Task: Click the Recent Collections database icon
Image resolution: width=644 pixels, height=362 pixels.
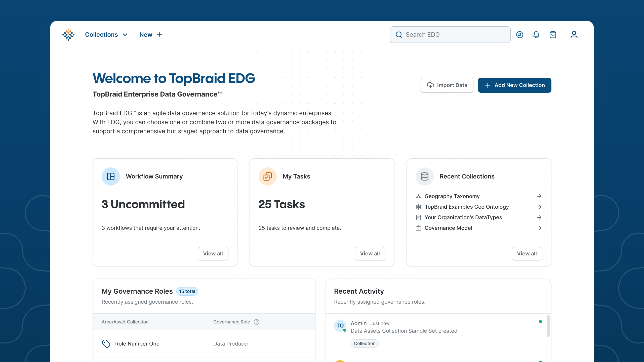Action: (424, 176)
